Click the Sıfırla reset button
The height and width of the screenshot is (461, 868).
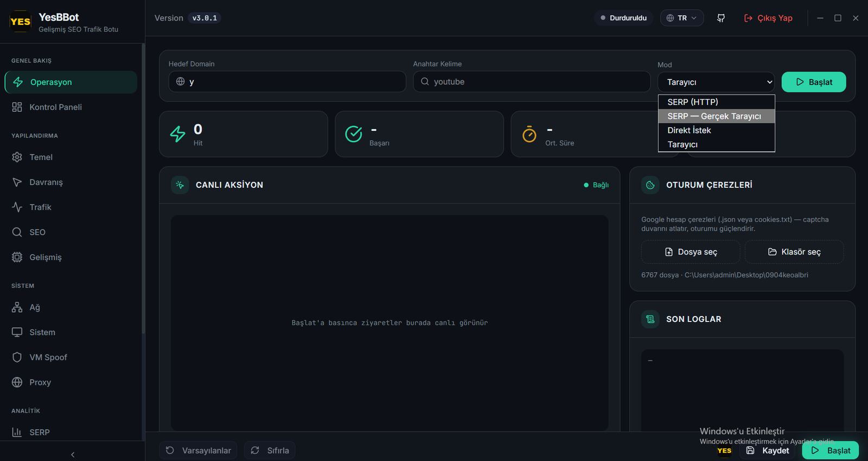pyautogui.click(x=271, y=450)
